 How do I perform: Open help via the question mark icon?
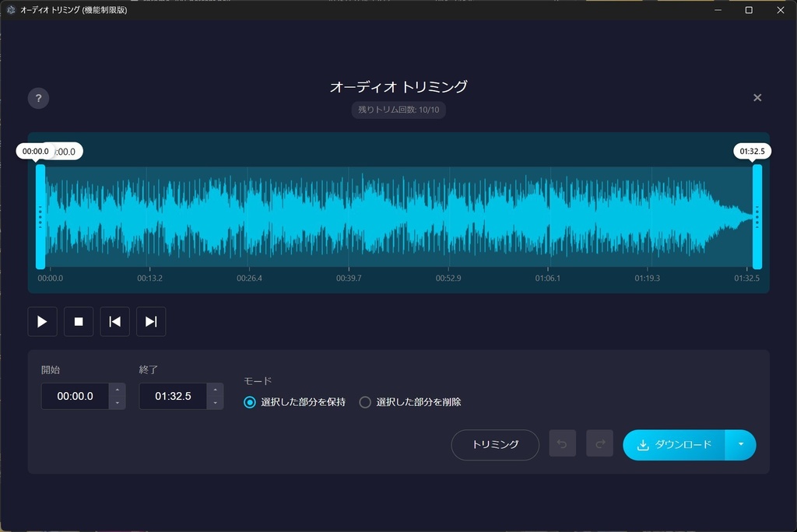pos(37,97)
